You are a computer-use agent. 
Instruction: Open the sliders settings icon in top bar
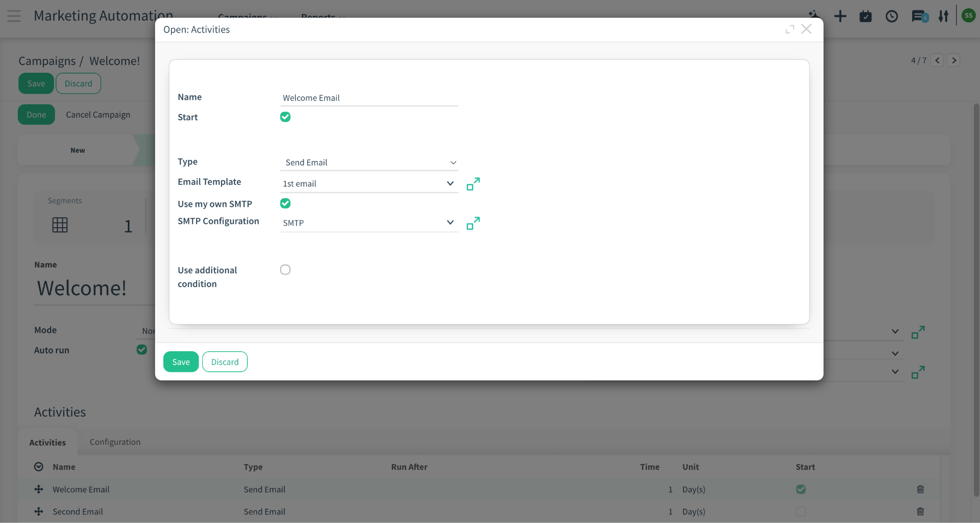(x=943, y=16)
